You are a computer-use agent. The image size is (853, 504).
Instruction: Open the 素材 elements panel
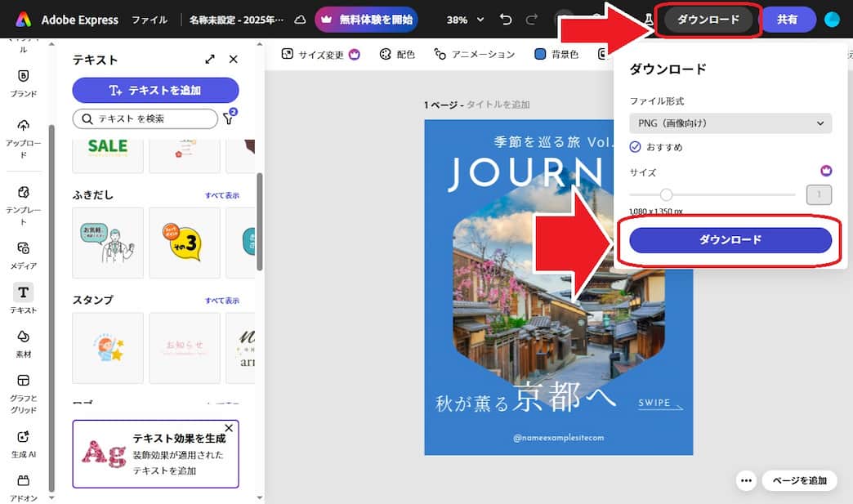click(x=23, y=342)
